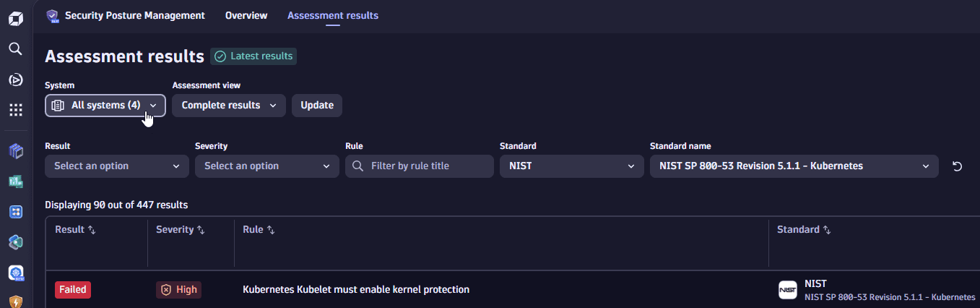Image resolution: width=980 pixels, height=308 pixels.
Task: Open search from the left sidebar
Action: coord(16,49)
